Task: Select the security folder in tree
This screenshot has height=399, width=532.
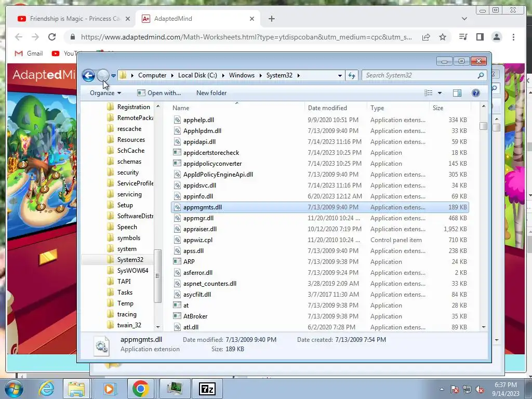Action: [128, 172]
